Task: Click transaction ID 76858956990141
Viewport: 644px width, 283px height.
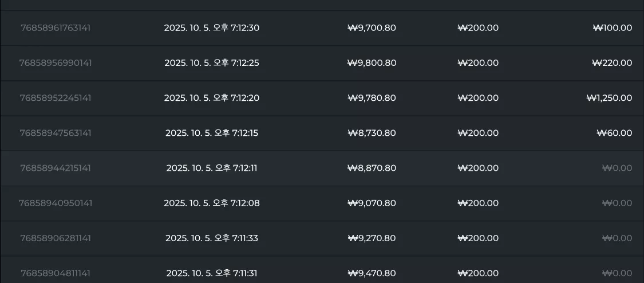Action: (x=56, y=63)
